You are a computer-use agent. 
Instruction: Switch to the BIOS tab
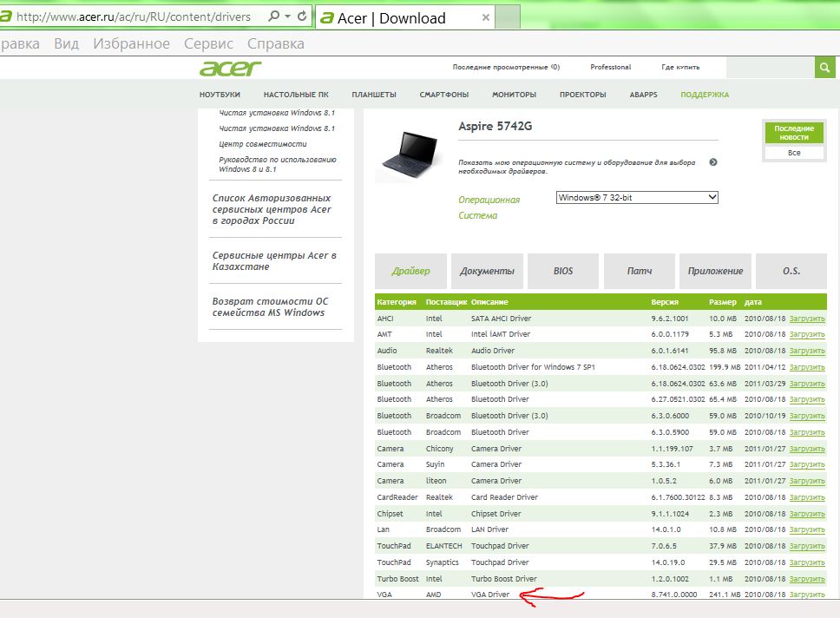(x=563, y=271)
